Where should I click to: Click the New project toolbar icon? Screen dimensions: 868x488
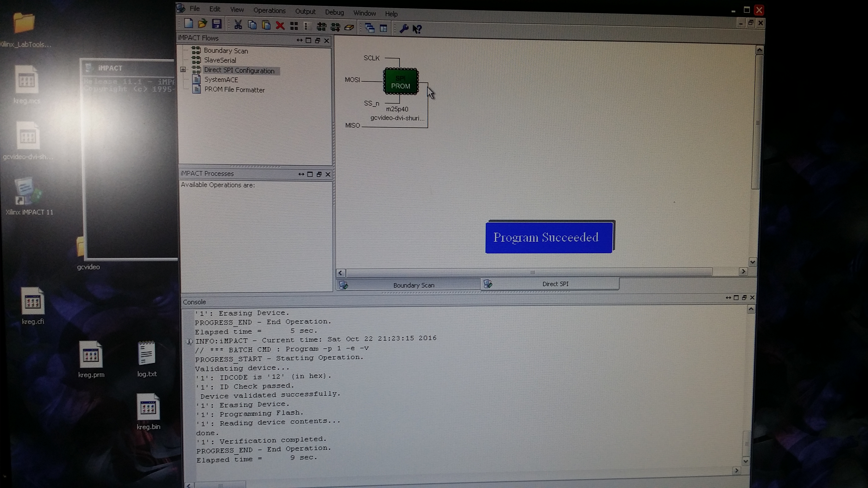coord(189,23)
